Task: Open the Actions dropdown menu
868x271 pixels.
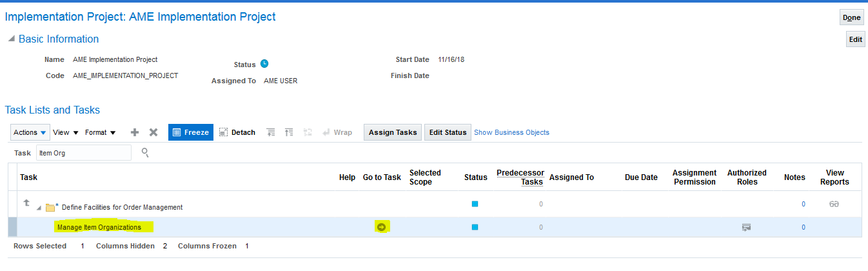Action: coord(30,132)
